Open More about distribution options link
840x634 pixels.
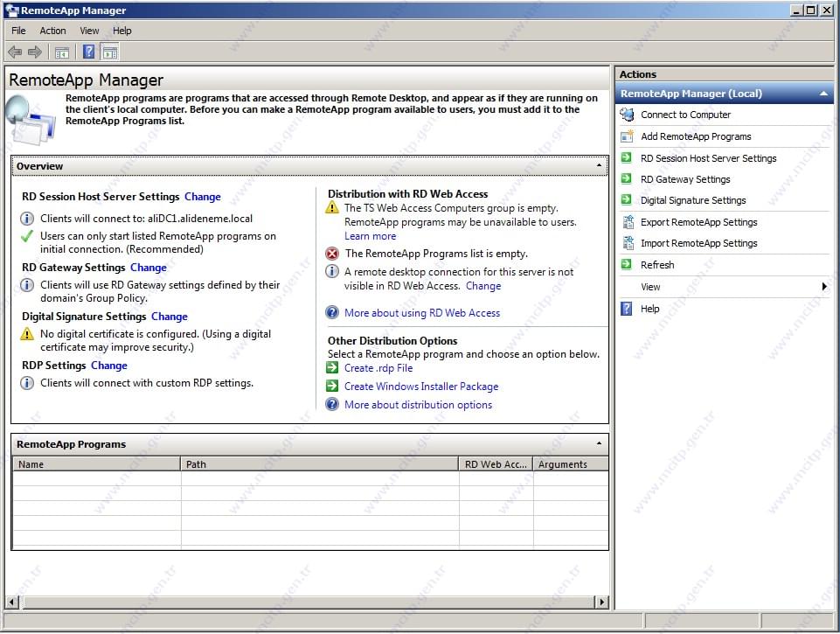pos(418,405)
